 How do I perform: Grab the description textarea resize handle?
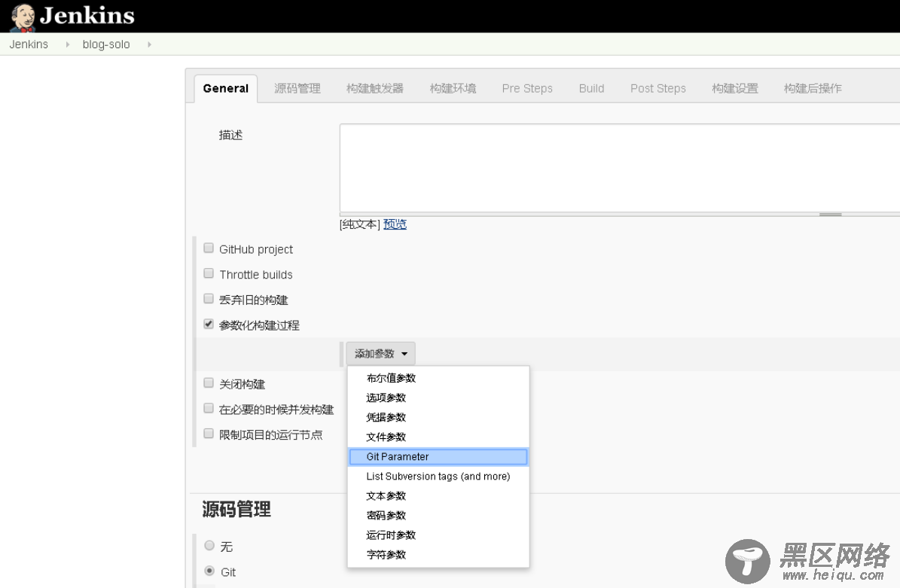[x=830, y=215]
